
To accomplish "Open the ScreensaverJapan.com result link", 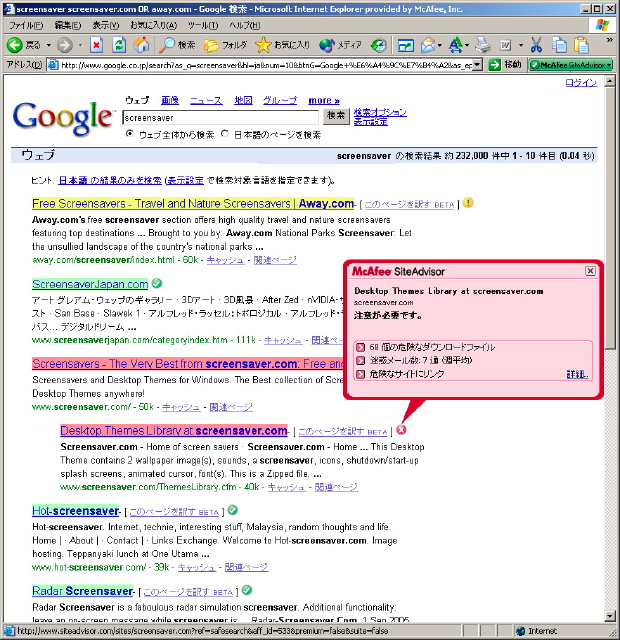I will tap(90, 284).
